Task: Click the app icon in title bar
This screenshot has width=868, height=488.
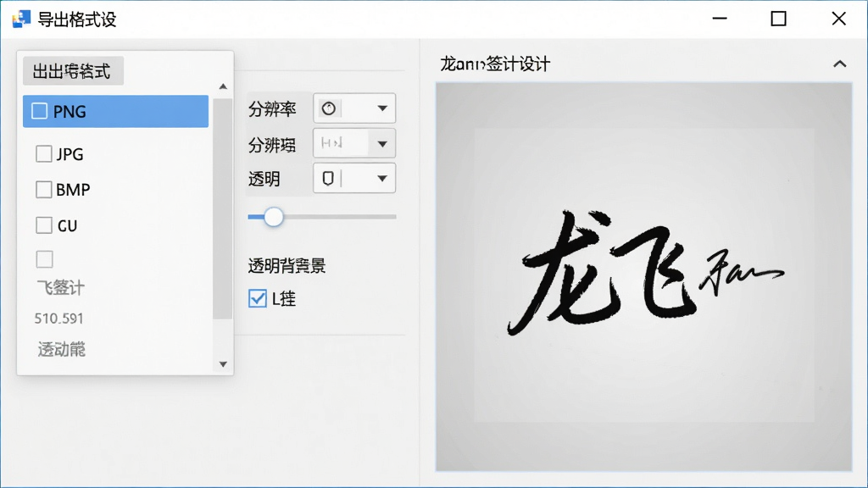Action: tap(21, 19)
